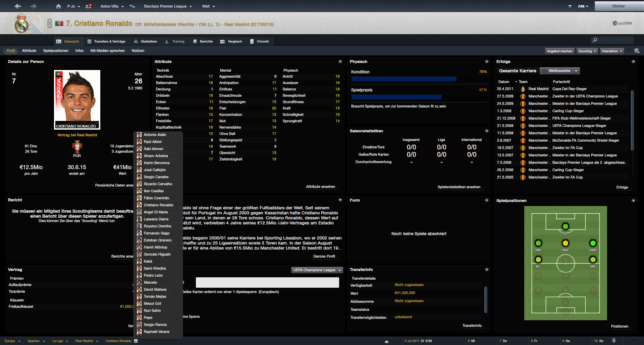Click the Liga BBVA logo

(622, 23)
